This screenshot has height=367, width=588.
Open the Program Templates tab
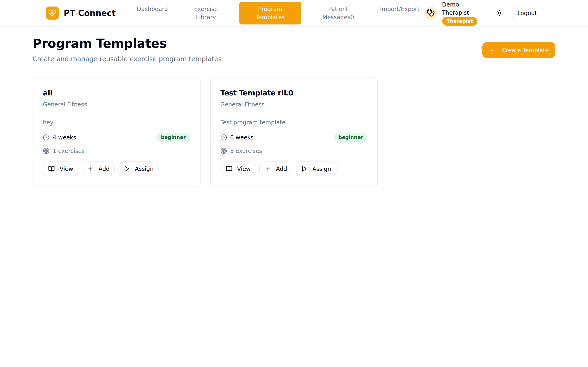click(270, 13)
